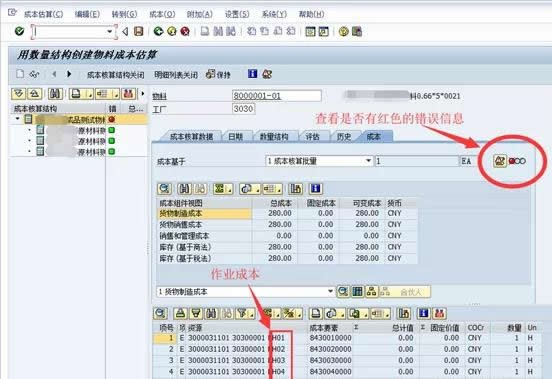552x379 pixels.
Task: Open the Log icon beside blue info icon
Action: [267, 74]
